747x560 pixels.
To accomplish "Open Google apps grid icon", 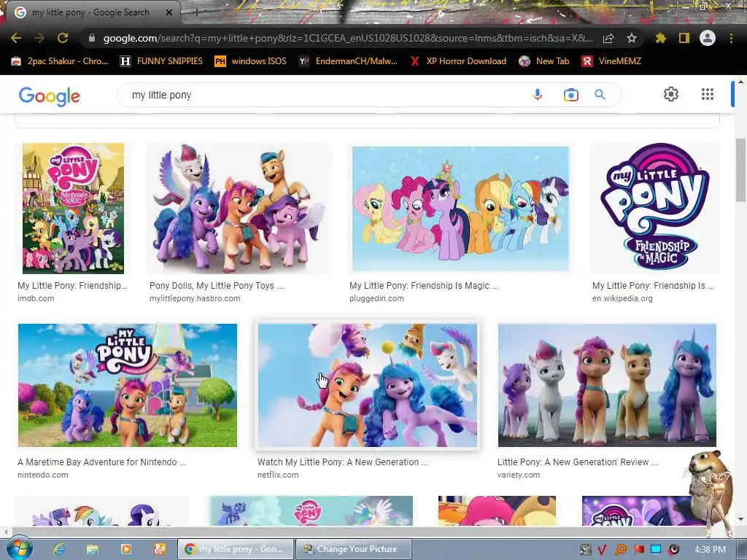I will (x=708, y=94).
